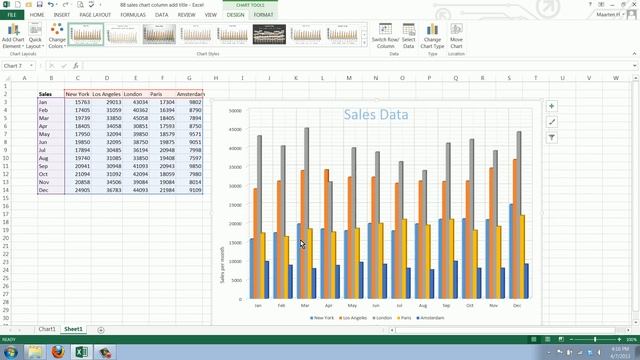This screenshot has height=360, width=640.
Task: Click the Sales per month axis title
Action: point(222,264)
